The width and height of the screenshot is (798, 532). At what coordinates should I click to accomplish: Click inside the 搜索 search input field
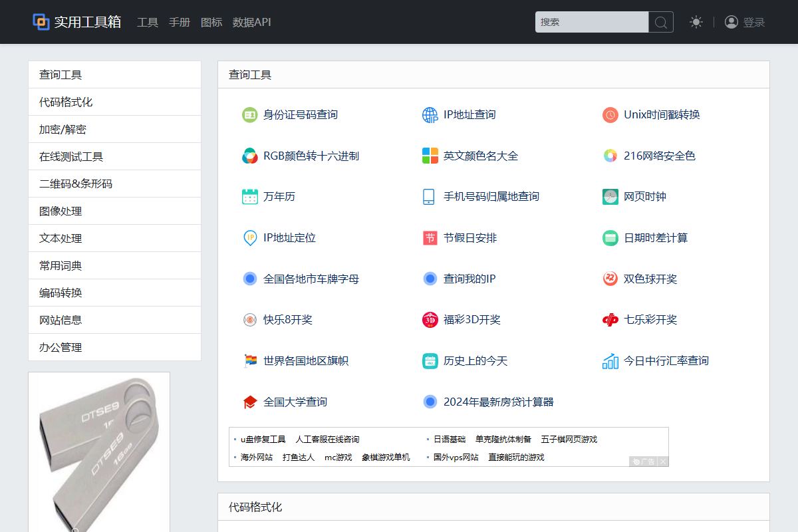pyautogui.click(x=591, y=22)
